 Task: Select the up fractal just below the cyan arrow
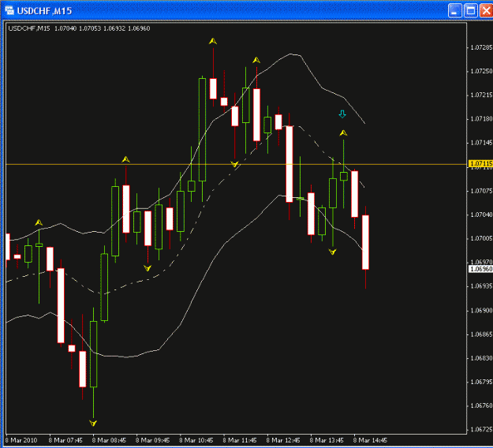[x=343, y=133]
